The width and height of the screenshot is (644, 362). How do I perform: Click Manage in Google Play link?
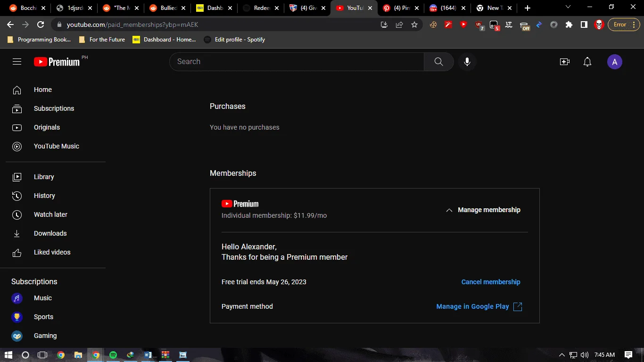(479, 306)
